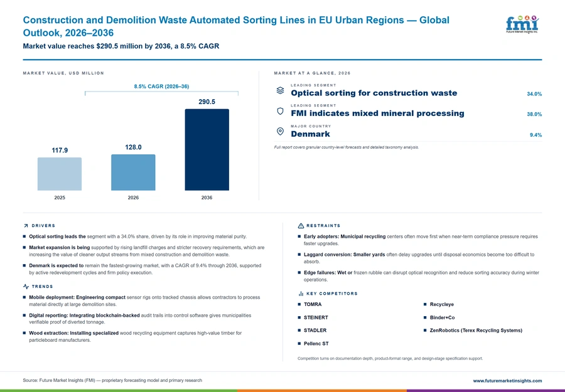Click the competition turns on documentation note
This screenshot has height=392, width=565.
(x=390, y=359)
